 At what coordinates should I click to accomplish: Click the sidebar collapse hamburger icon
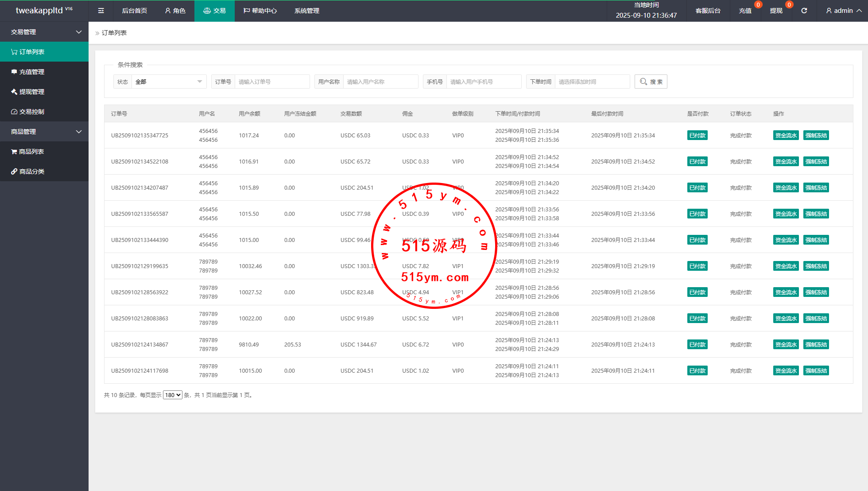(101, 11)
